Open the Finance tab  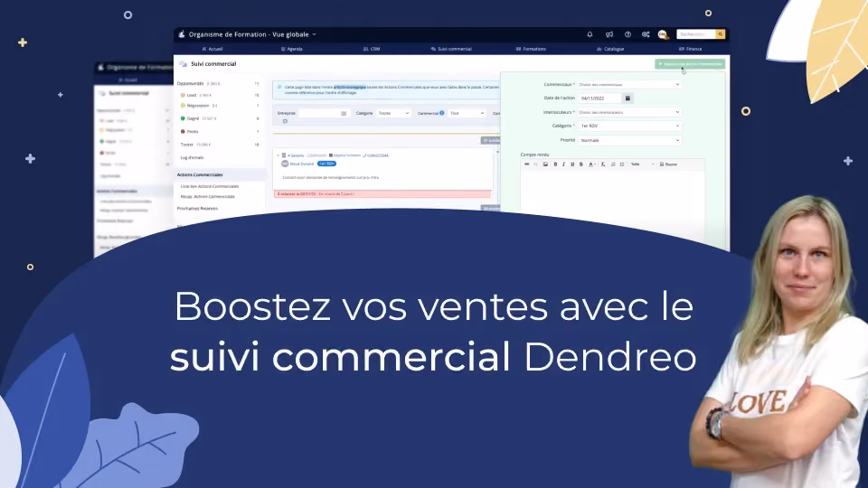(690, 49)
